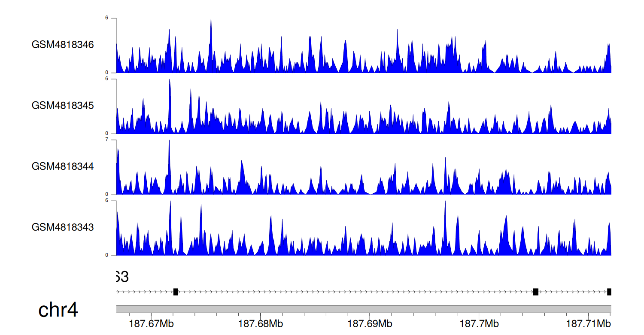
Task: Click the GSM4818344 track name
Action: [63, 166]
